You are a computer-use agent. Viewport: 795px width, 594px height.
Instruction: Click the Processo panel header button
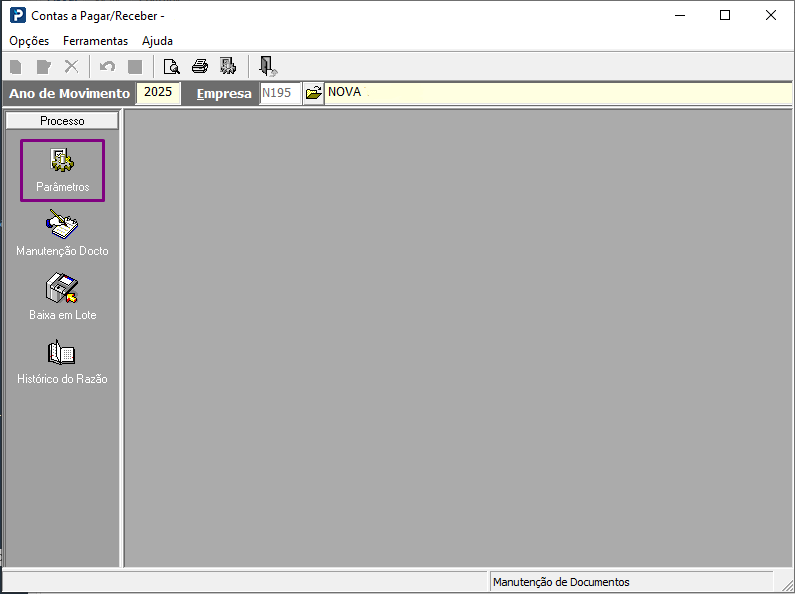(x=62, y=121)
